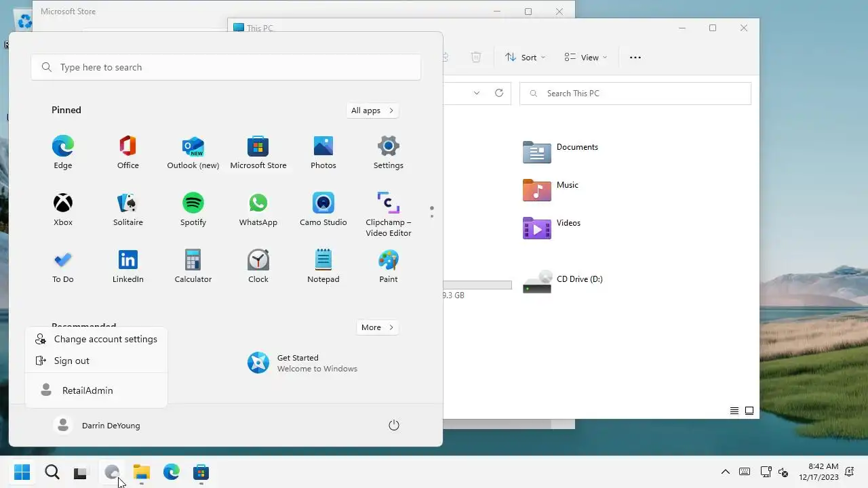868x488 pixels.
Task: Click the muted volume tray icon
Action: [x=783, y=472]
